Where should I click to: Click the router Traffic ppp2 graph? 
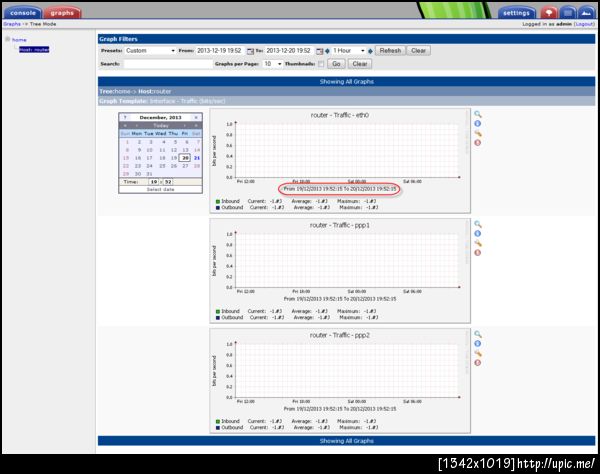click(340, 381)
